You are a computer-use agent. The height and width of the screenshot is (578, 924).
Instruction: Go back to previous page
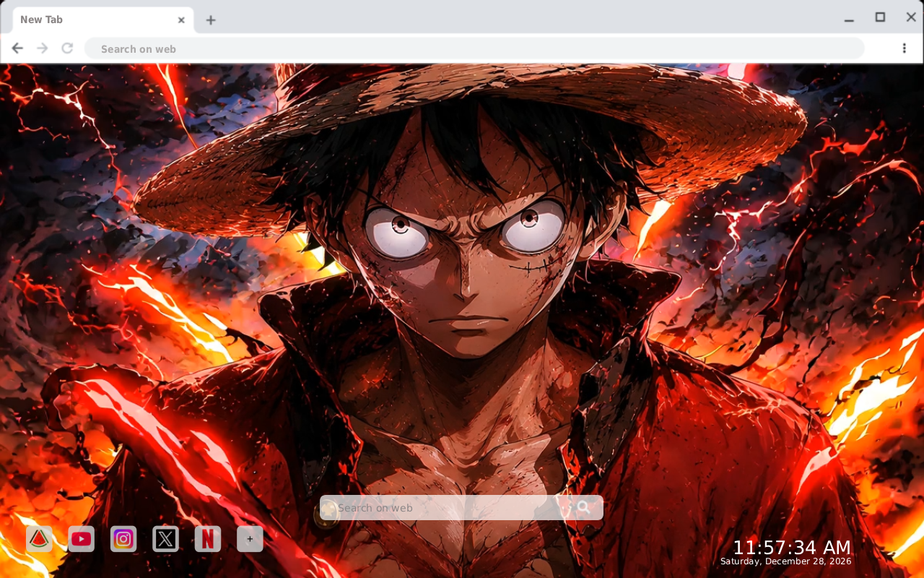[17, 48]
